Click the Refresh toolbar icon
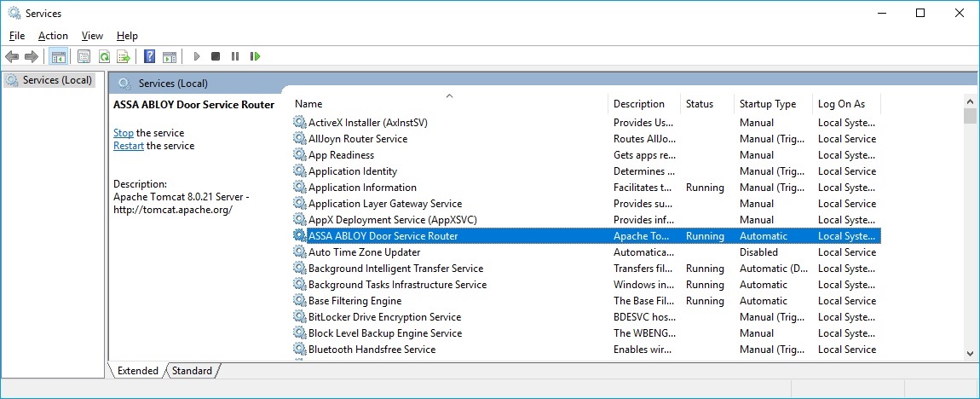Viewport: 980px width, 399px height. coord(104,56)
